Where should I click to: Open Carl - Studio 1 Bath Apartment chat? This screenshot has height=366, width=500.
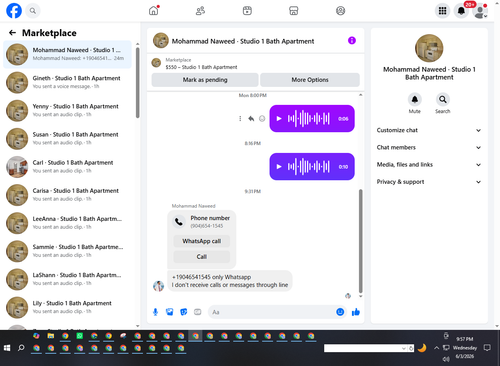(67, 167)
